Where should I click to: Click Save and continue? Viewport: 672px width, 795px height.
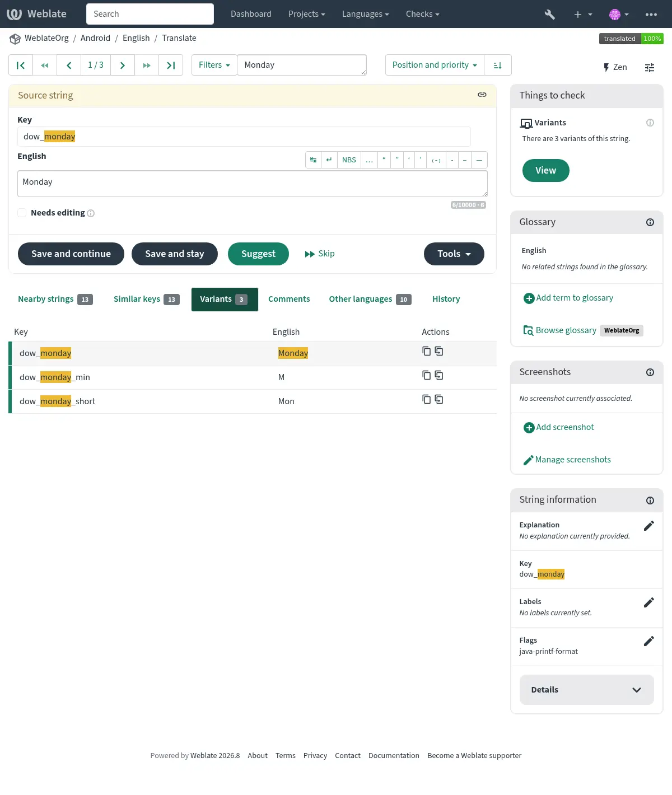pos(71,254)
